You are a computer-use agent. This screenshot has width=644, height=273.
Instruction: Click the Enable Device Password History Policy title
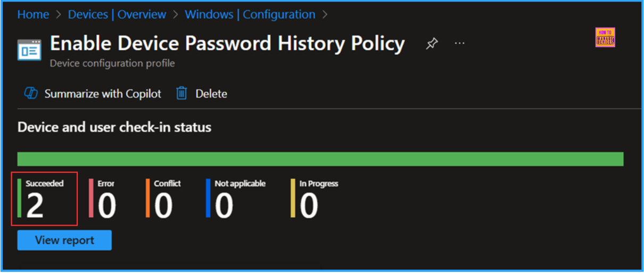point(227,43)
